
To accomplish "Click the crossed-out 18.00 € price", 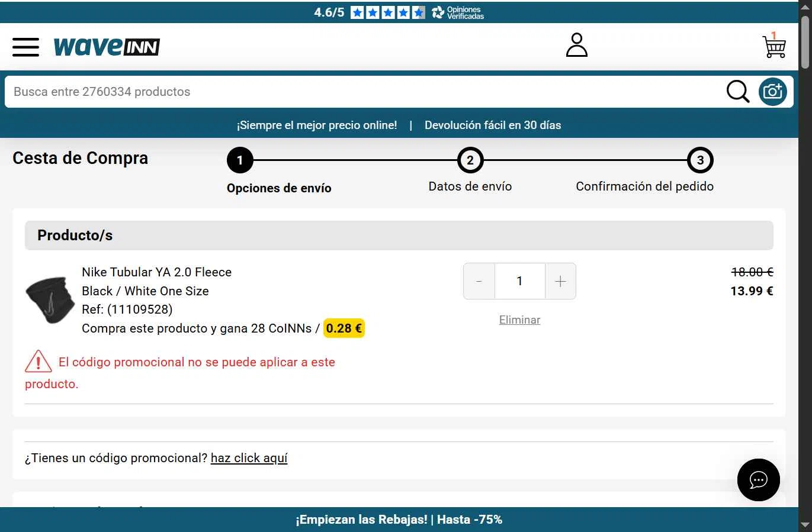I will pos(752,272).
